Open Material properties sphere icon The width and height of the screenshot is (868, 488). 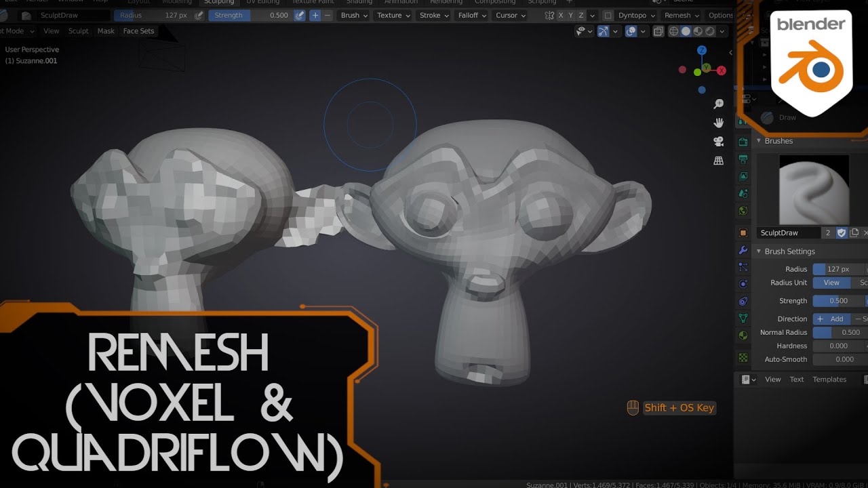743,335
